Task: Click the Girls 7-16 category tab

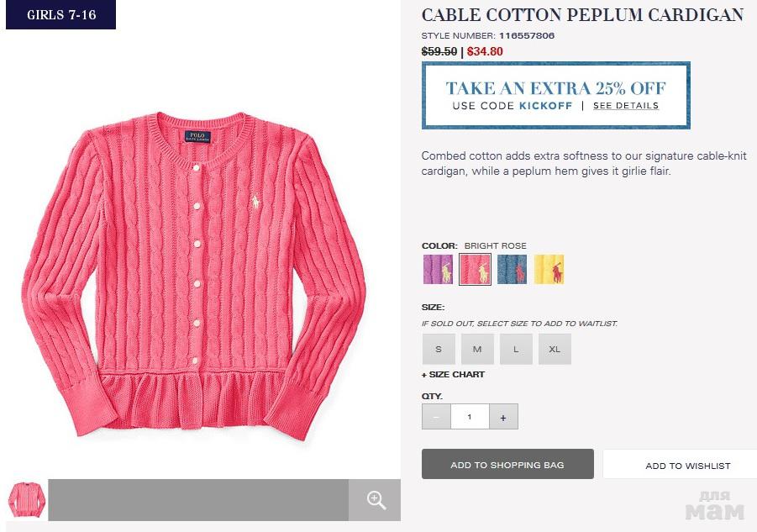Action: point(60,15)
